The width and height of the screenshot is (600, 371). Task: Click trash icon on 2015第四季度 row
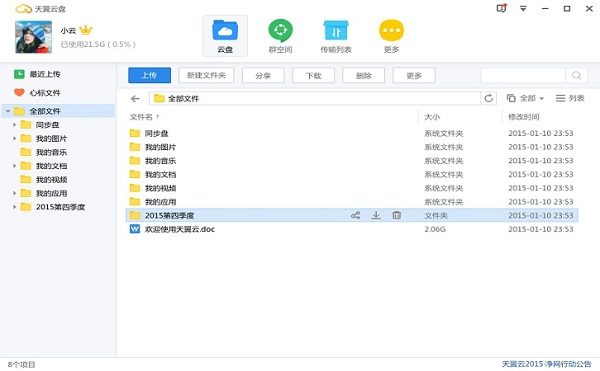(397, 215)
